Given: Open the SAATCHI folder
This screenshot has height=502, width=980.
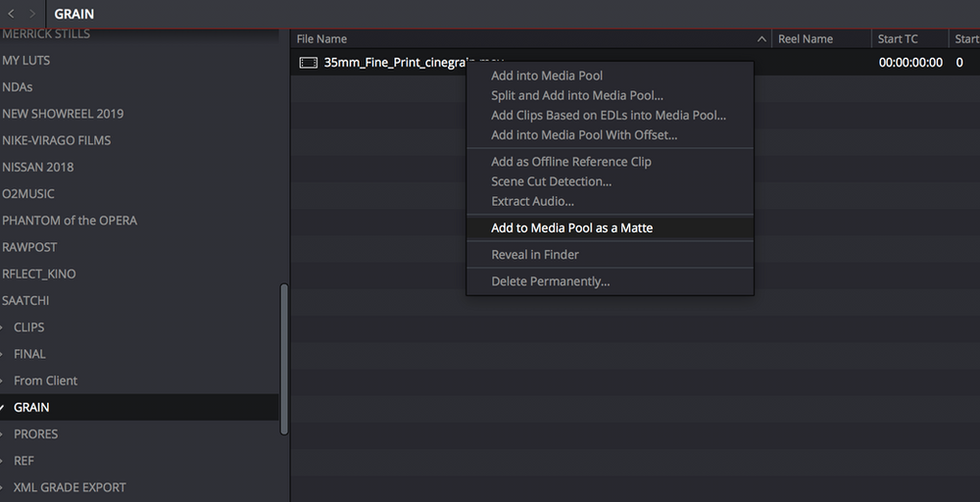Looking at the screenshot, I should (x=25, y=301).
